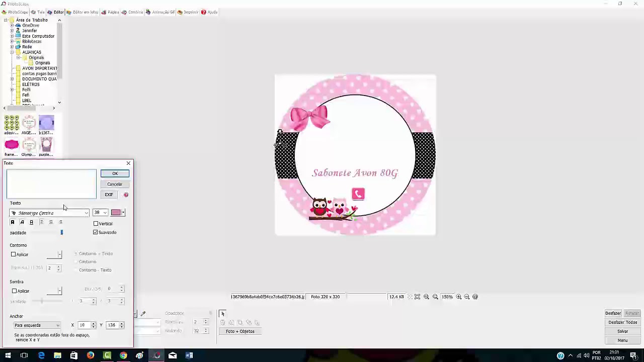
Task: Click zoom in magnifier next to 150%
Action: point(459,297)
